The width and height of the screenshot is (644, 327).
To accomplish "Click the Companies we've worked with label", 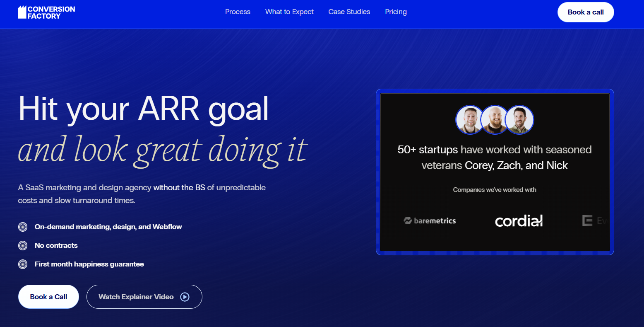I will coord(495,190).
